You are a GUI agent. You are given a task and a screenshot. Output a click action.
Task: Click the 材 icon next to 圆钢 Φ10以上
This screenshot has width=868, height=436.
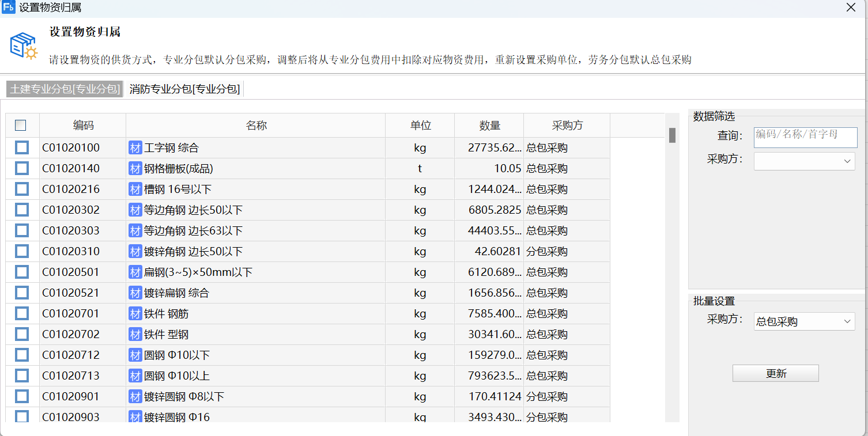click(x=135, y=376)
